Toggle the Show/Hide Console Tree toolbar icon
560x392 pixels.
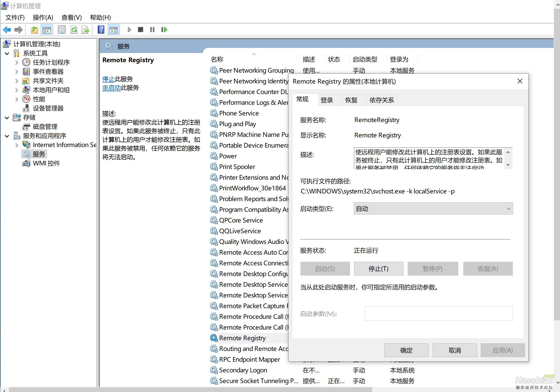(x=47, y=30)
